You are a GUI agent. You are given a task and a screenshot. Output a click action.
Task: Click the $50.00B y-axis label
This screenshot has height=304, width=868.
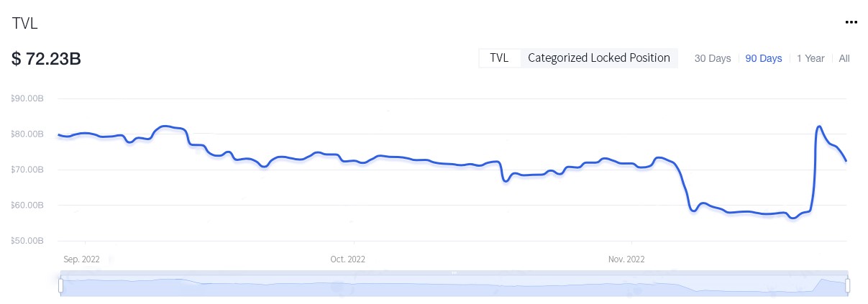click(x=28, y=241)
